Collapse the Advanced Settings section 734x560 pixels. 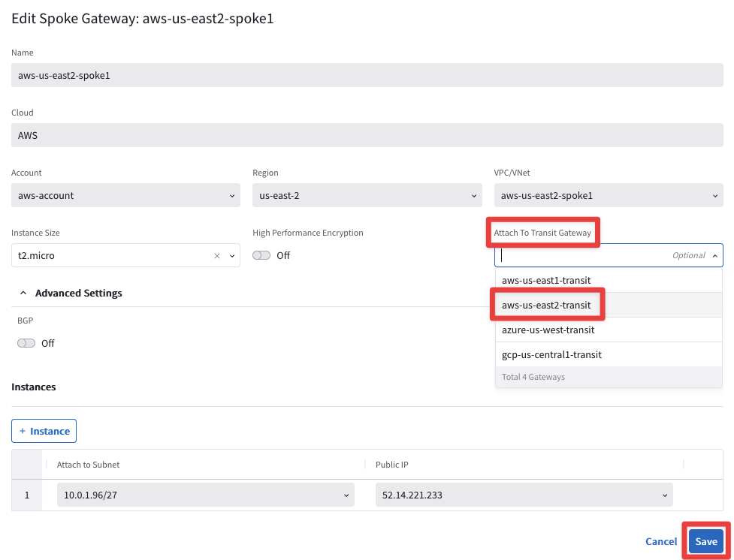[x=23, y=293]
